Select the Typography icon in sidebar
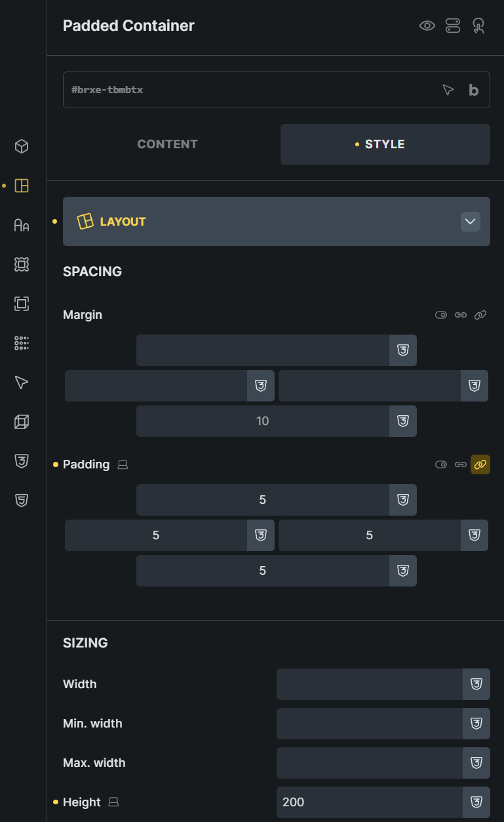The width and height of the screenshot is (504, 822). pos(22,225)
